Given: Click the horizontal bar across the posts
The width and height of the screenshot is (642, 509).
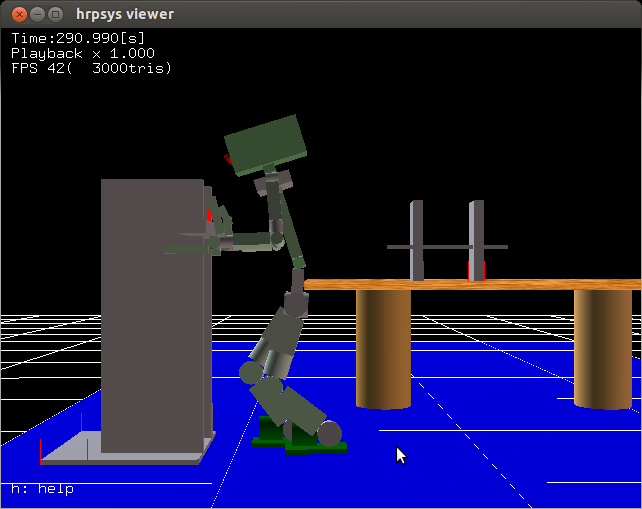Looking at the screenshot, I should pos(447,247).
